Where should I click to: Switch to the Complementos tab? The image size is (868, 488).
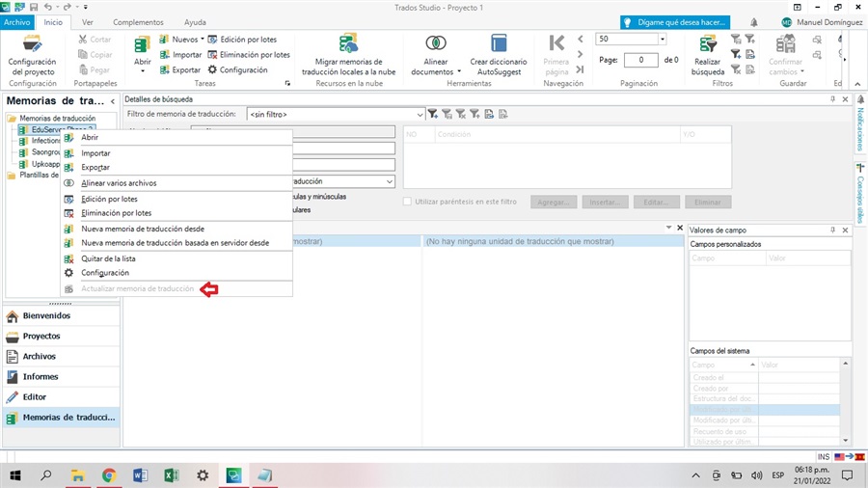click(x=138, y=22)
